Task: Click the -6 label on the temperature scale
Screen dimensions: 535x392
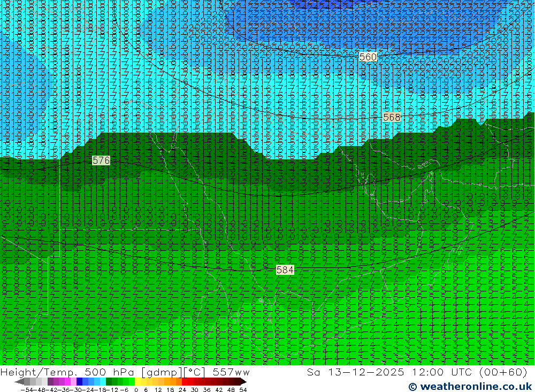Action: [x=124, y=390]
